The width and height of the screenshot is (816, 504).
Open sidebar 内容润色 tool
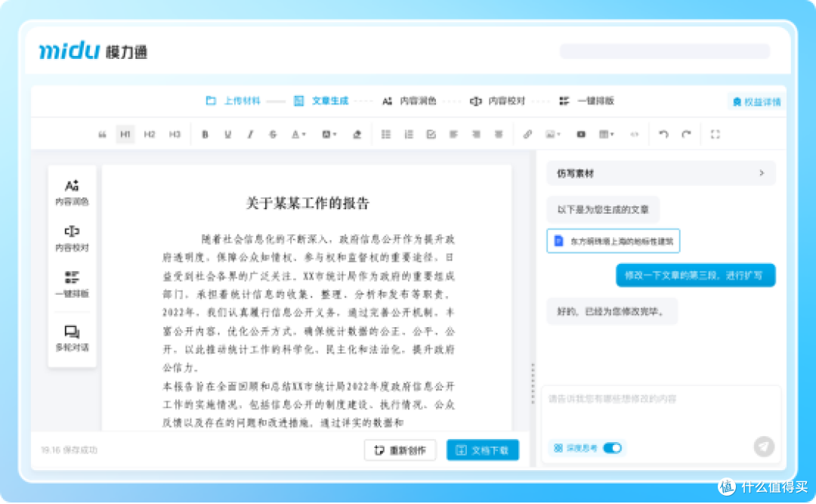pyautogui.click(x=72, y=193)
